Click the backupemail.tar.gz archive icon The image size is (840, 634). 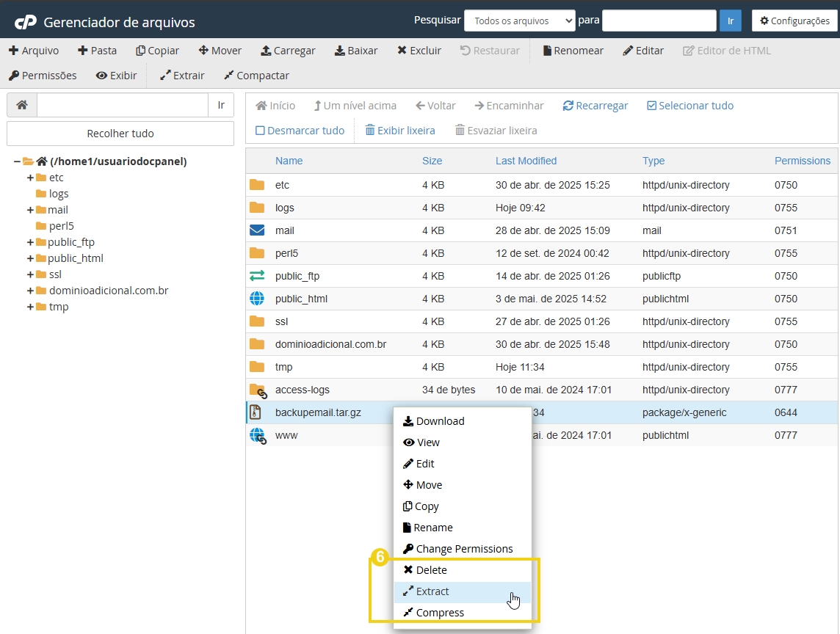(x=256, y=412)
